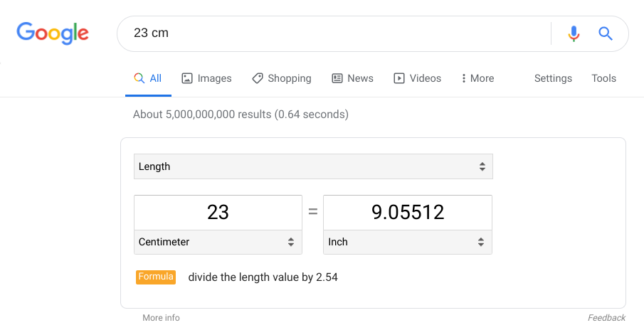Click into the search box containing '23 cm'
644x330 pixels.
(x=334, y=33)
